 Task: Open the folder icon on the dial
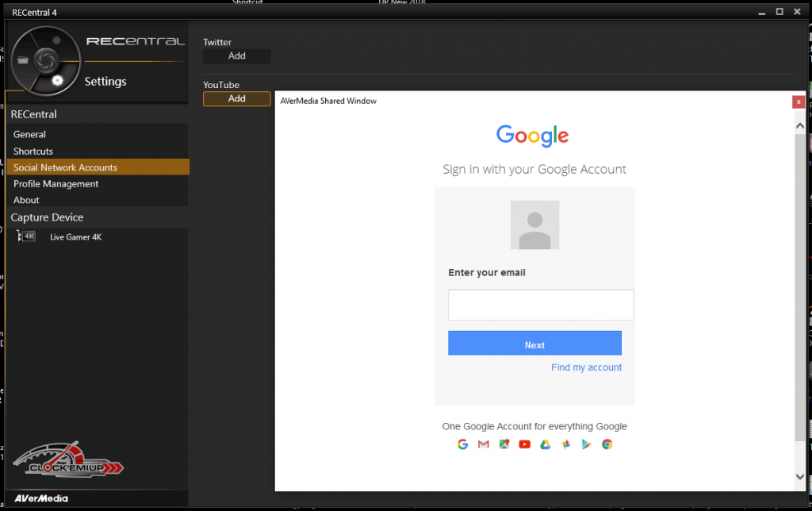pyautogui.click(x=21, y=60)
